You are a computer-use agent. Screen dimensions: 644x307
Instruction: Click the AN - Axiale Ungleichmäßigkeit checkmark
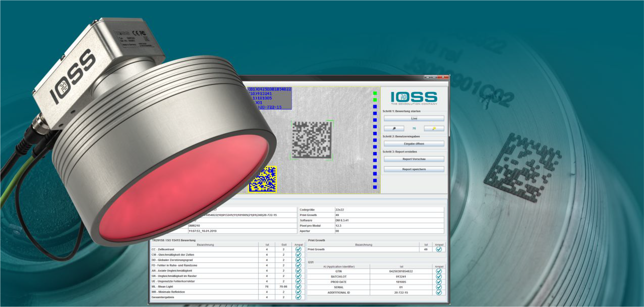(x=298, y=270)
